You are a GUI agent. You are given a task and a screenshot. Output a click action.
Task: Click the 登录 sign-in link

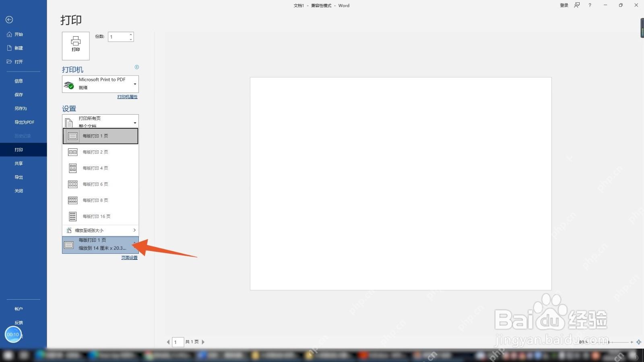tap(564, 5)
